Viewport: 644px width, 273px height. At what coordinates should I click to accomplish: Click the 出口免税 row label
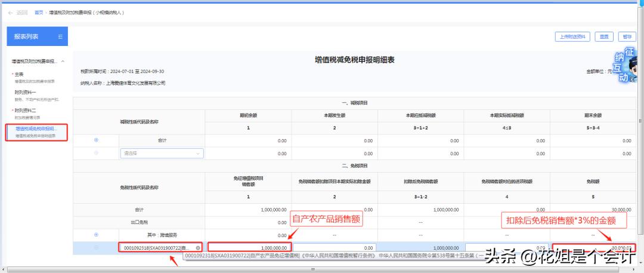pyautogui.click(x=139, y=222)
